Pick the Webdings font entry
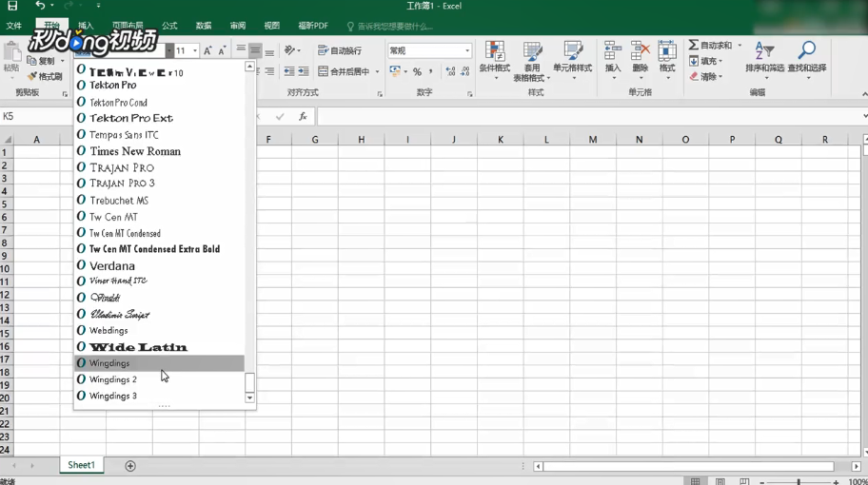Screen dimensions: 868x485 [x=160, y=331]
